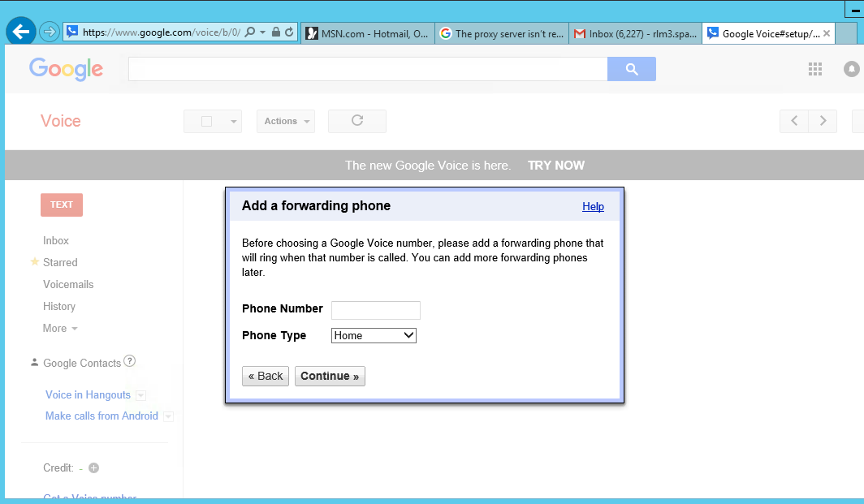The image size is (864, 504).
Task: Click the Starred star icon
Action: (x=35, y=261)
